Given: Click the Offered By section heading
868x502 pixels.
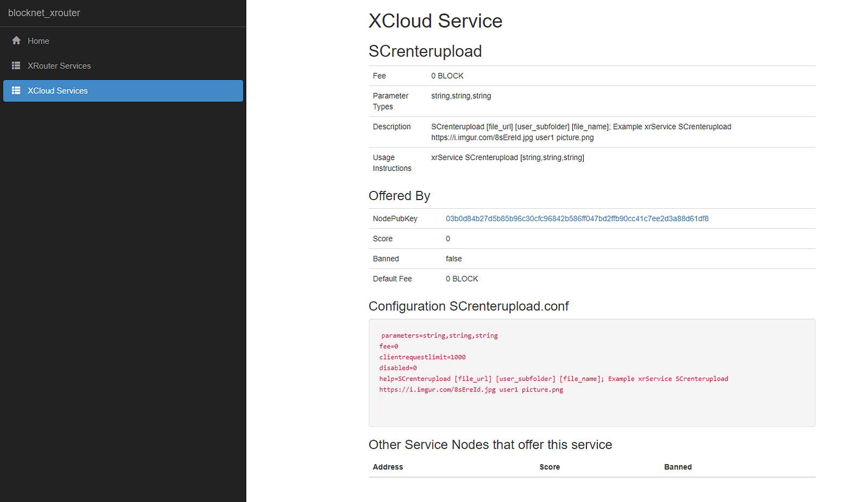Looking at the screenshot, I should click(399, 196).
